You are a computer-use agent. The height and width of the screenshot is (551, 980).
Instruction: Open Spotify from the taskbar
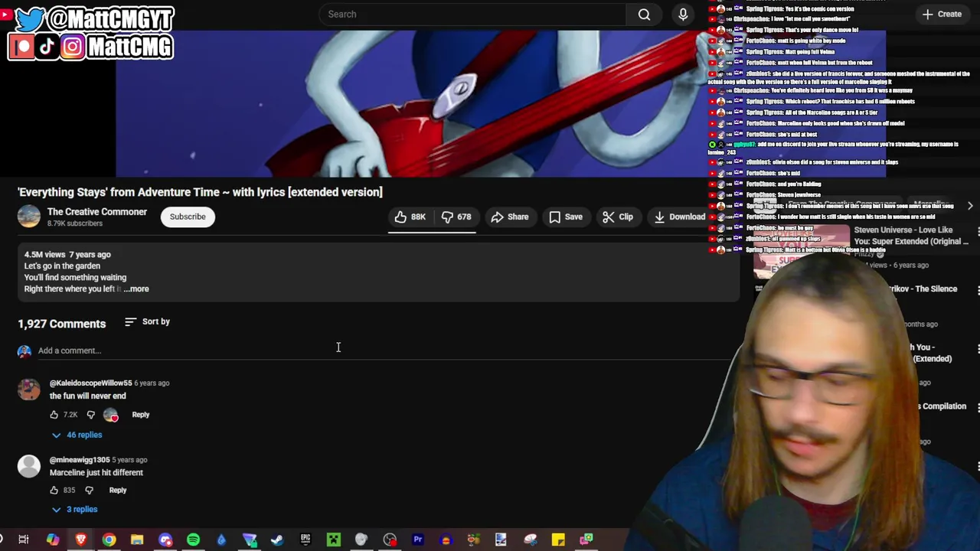[x=193, y=540]
